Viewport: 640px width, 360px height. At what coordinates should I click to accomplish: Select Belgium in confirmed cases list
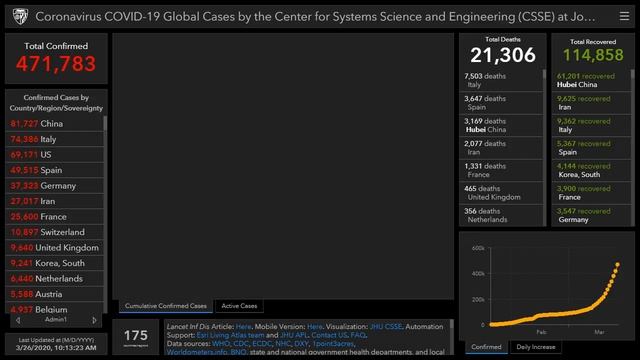click(55, 309)
